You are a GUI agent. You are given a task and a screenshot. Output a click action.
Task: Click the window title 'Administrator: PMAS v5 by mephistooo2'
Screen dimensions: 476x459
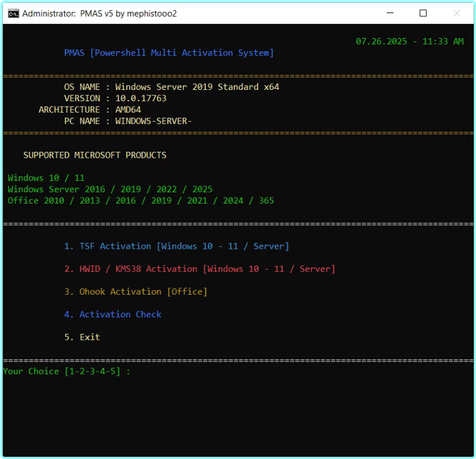tap(99, 14)
